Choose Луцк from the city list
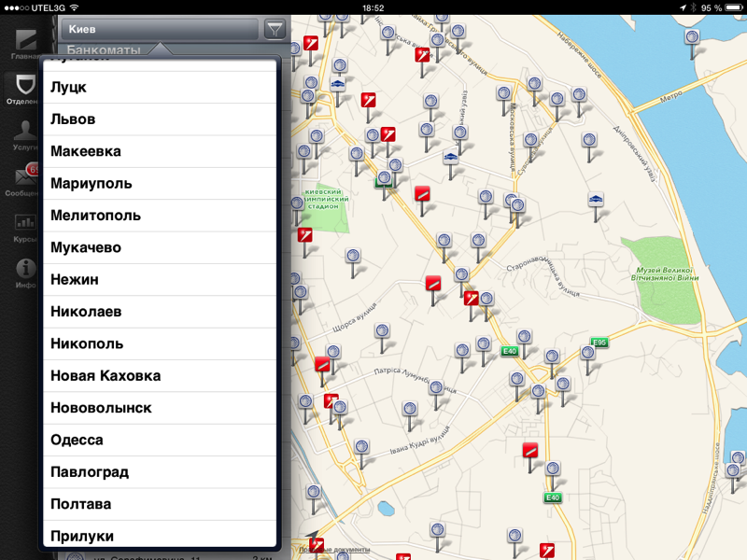The height and width of the screenshot is (560, 747). (160, 87)
